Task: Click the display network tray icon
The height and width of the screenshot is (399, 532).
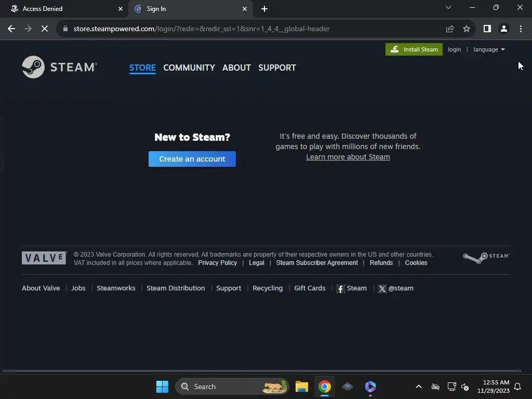Action: click(x=451, y=387)
